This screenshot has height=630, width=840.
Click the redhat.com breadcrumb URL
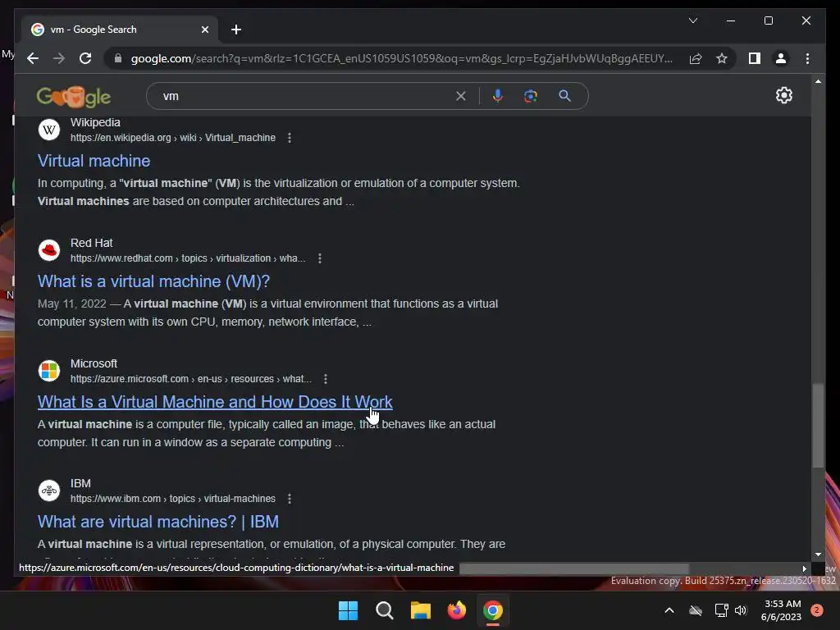pyautogui.click(x=188, y=258)
